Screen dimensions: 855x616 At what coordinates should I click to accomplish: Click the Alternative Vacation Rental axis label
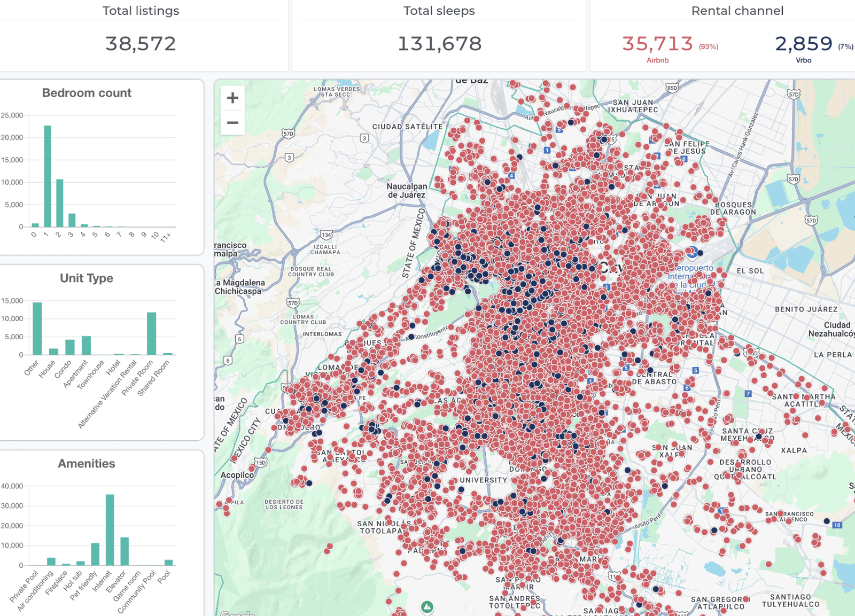107,395
